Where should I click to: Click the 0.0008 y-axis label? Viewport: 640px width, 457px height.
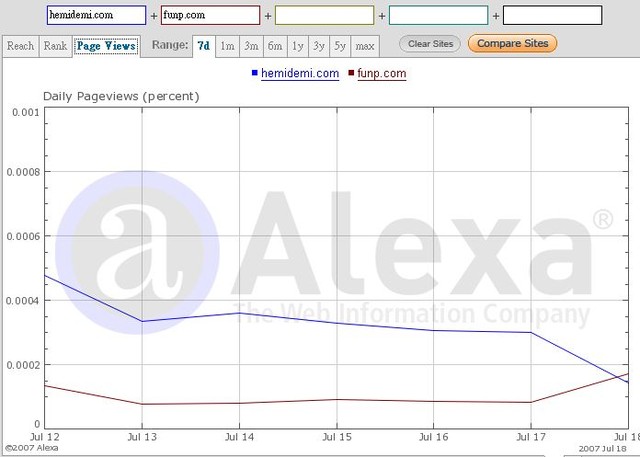23,172
